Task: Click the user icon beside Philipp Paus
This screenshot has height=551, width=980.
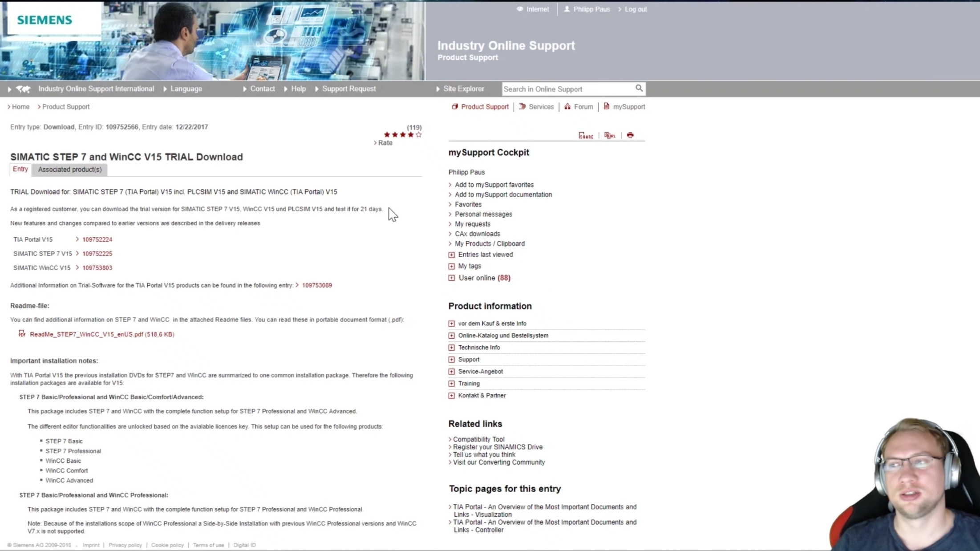Action: pos(567,9)
